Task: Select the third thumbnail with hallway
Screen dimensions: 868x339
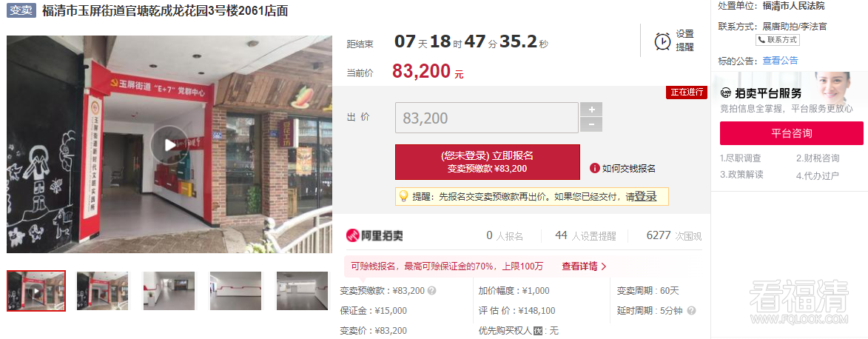Action: point(169,291)
